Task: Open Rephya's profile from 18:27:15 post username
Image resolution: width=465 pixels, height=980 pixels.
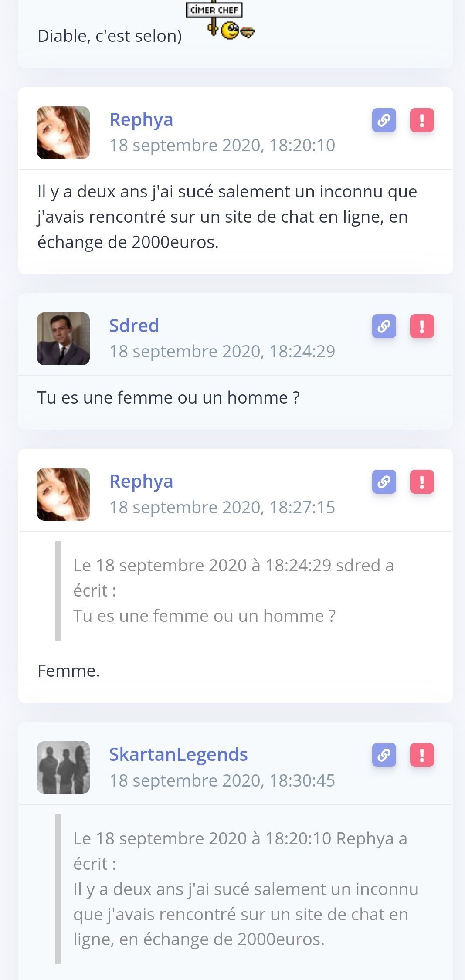Action: (141, 482)
